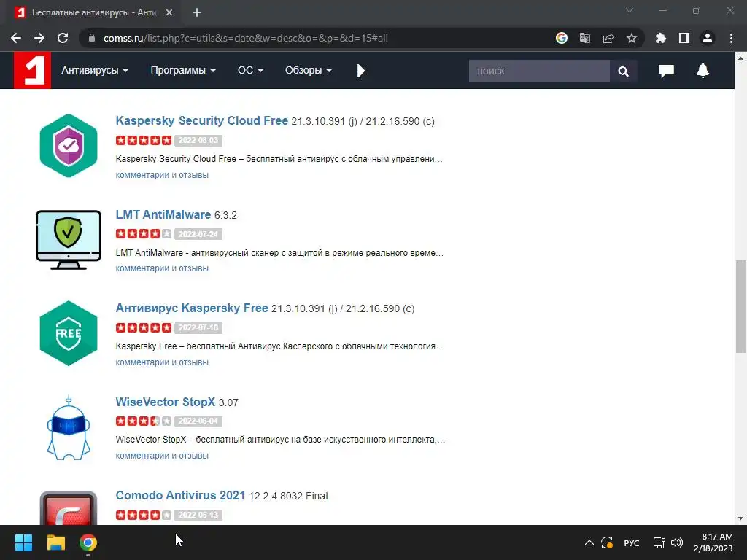747x560 pixels.
Task: Click the 2022-06-04 date badge
Action: 198,421
